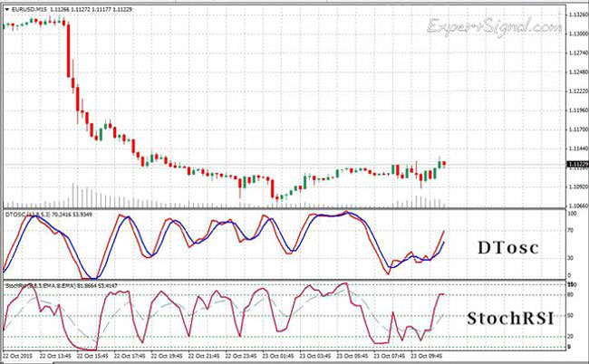Click the 50 level on the StochRSI scale
Screen dimensions: 589x364
pos(569,316)
